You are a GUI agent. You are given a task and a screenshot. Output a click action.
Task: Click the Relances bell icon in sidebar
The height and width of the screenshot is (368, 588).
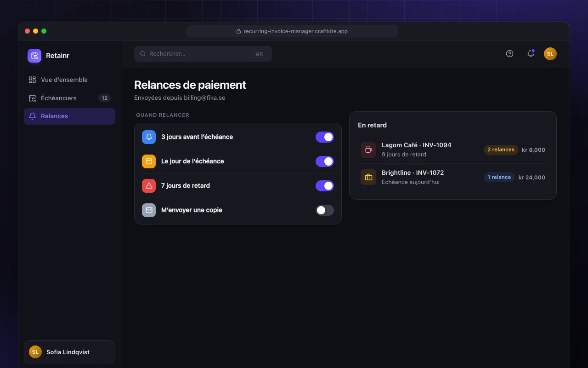(x=32, y=116)
